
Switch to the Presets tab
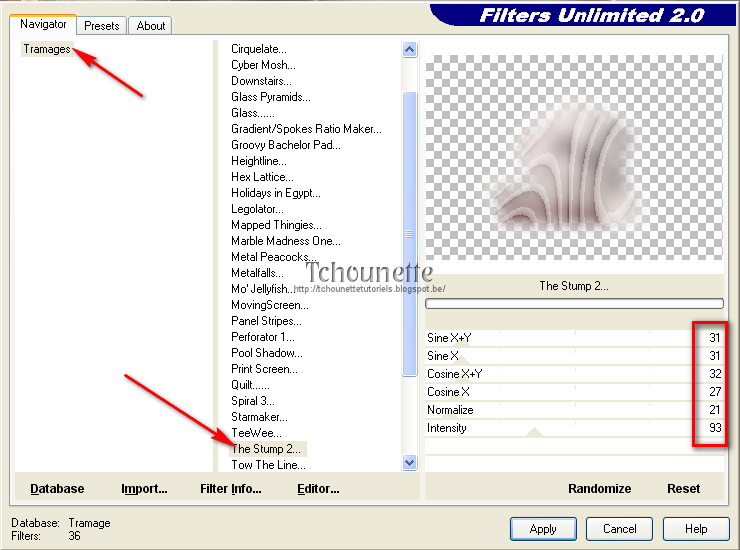pyautogui.click(x=102, y=26)
